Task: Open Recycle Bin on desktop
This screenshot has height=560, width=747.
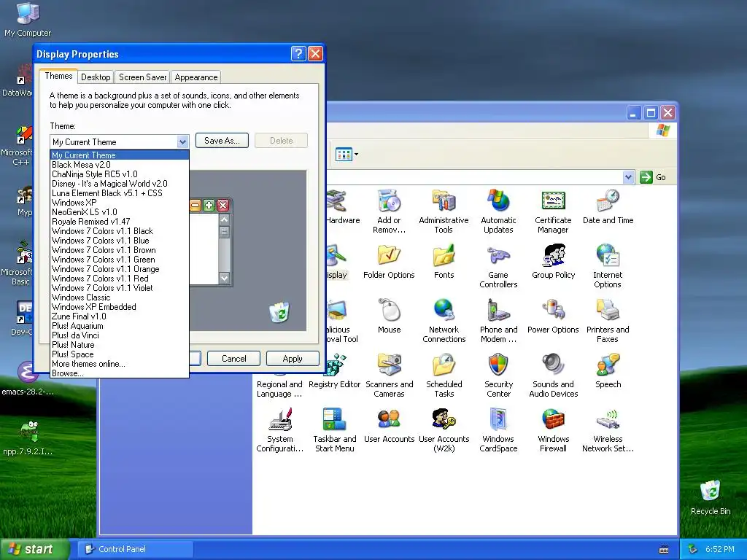Action: (711, 497)
